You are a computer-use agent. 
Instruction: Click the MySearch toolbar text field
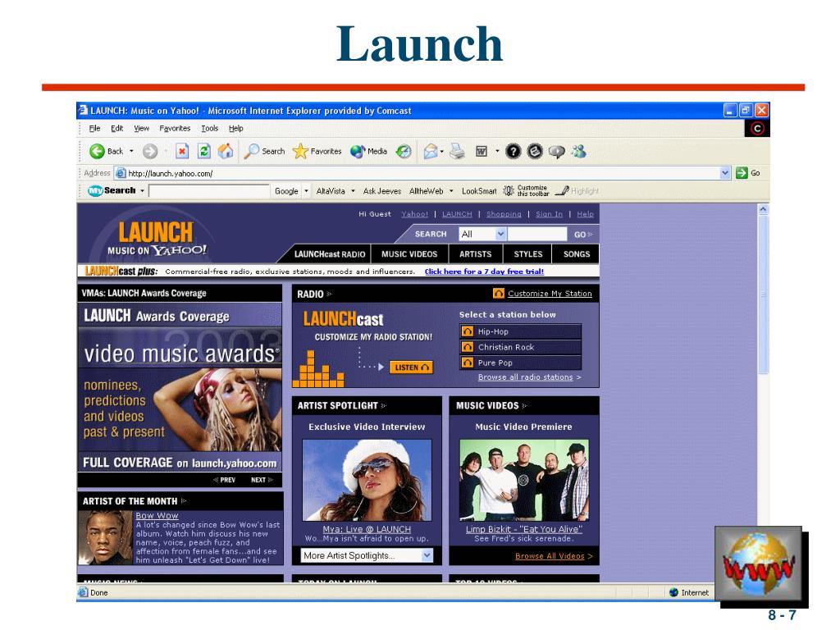(x=209, y=190)
